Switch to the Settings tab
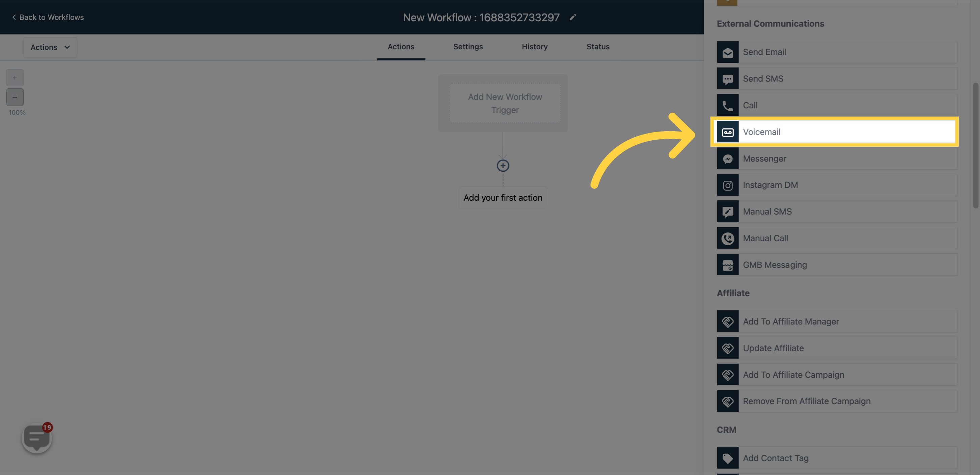980x475 pixels. [x=468, y=46]
